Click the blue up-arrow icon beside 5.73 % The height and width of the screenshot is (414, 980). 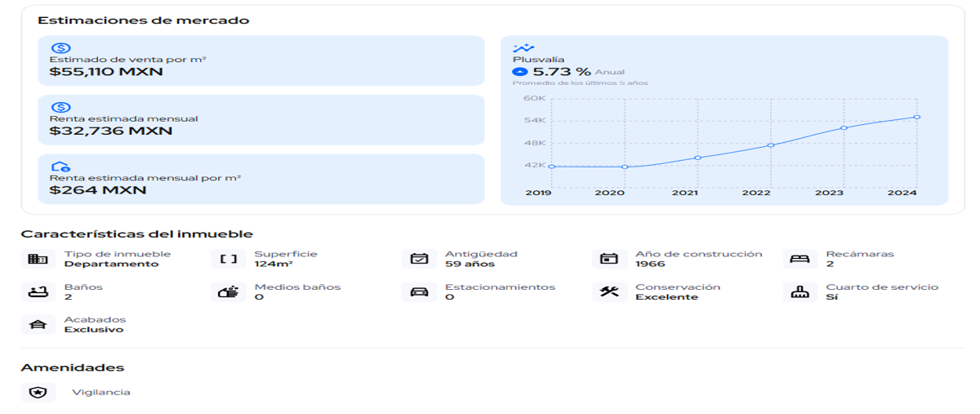520,72
